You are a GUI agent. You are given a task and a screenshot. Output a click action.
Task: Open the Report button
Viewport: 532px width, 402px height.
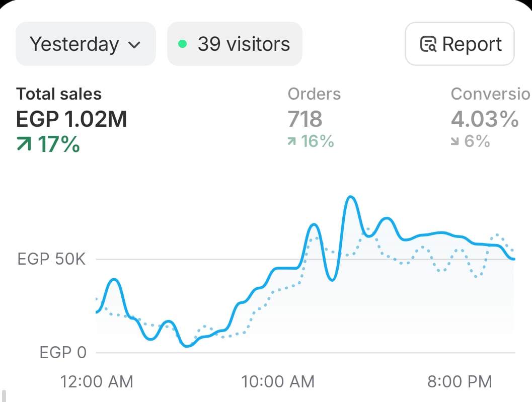pyautogui.click(x=460, y=44)
